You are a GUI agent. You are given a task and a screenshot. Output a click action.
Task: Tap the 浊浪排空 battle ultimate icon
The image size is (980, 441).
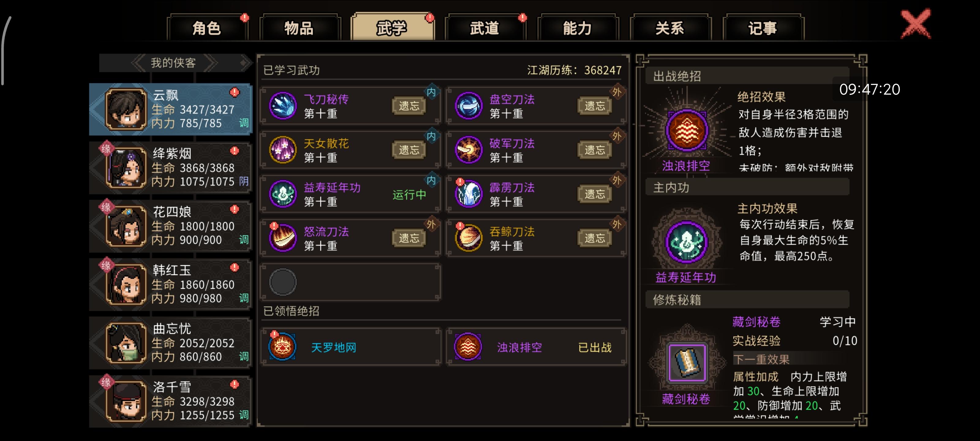tap(687, 130)
